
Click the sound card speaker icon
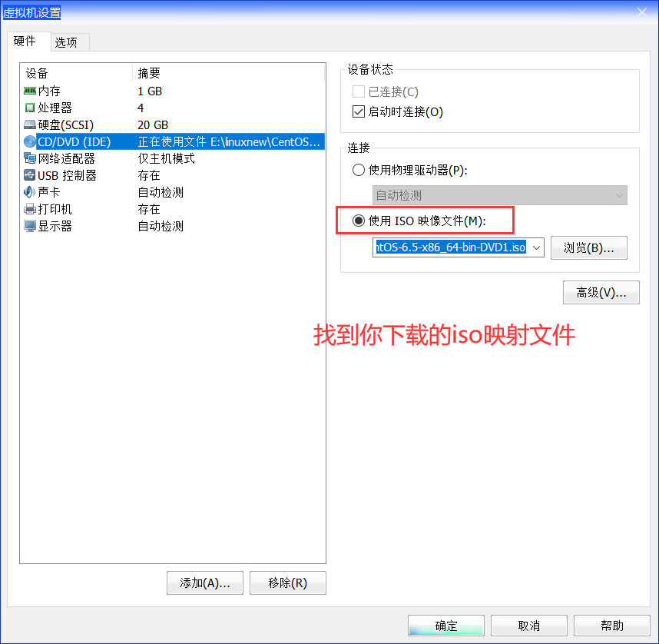(x=29, y=192)
